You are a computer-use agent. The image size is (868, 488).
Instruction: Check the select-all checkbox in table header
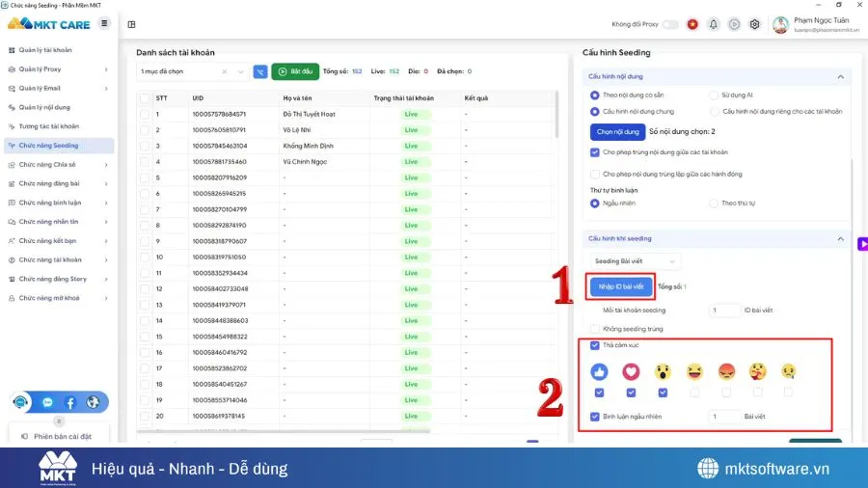145,98
